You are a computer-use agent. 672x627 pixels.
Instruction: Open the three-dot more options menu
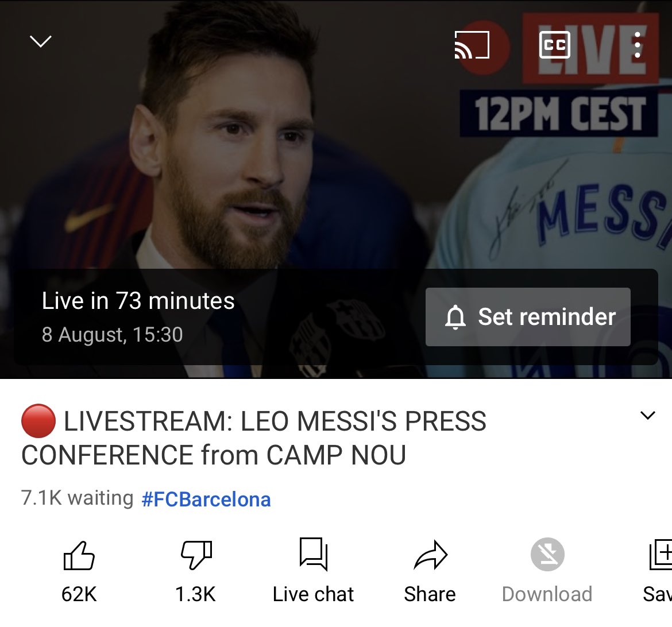(x=638, y=45)
